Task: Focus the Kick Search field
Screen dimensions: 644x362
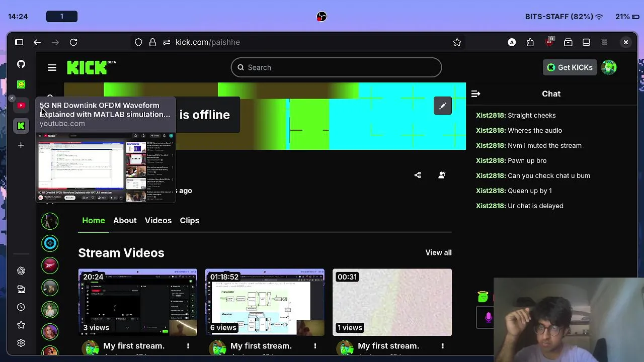Action: coord(336,67)
